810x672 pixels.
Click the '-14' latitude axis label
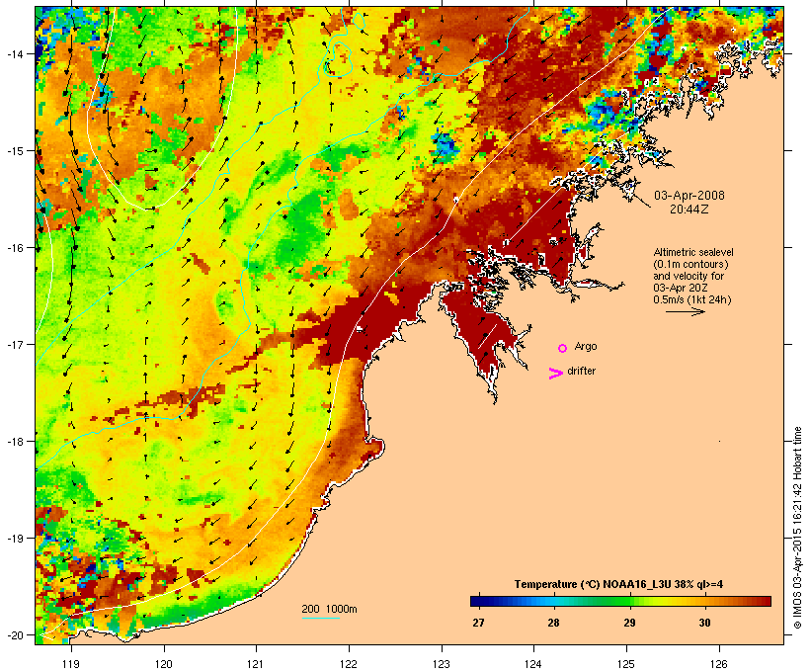[15, 53]
